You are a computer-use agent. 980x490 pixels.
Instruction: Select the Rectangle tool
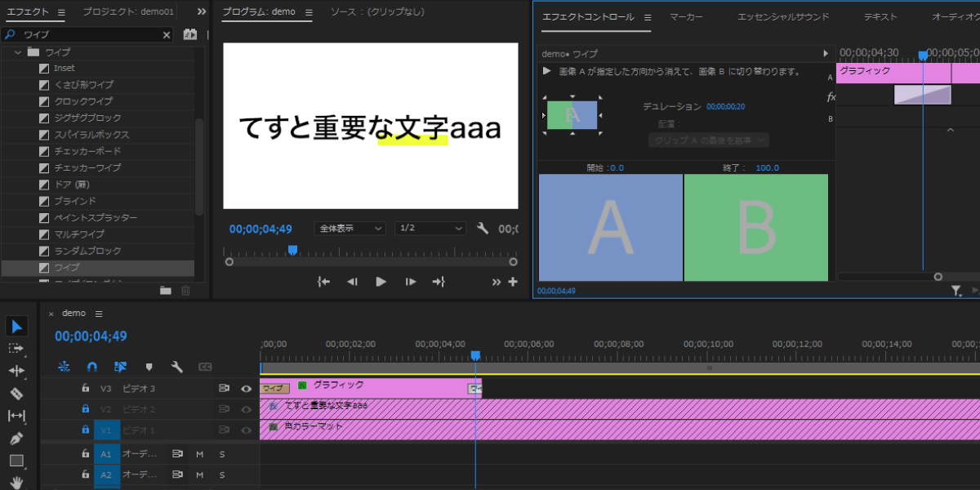pyautogui.click(x=16, y=461)
